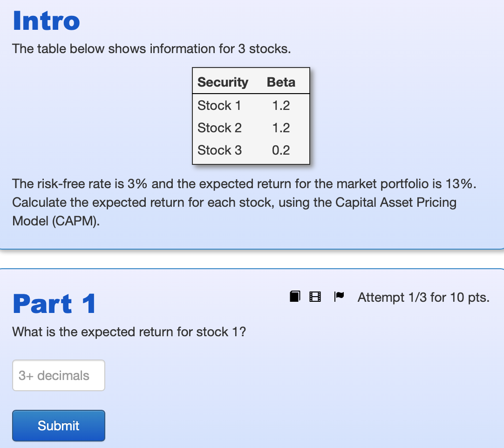Image resolution: width=504 pixels, height=448 pixels.
Task: Click the Stock 2 beta value 1.2
Action: [280, 128]
